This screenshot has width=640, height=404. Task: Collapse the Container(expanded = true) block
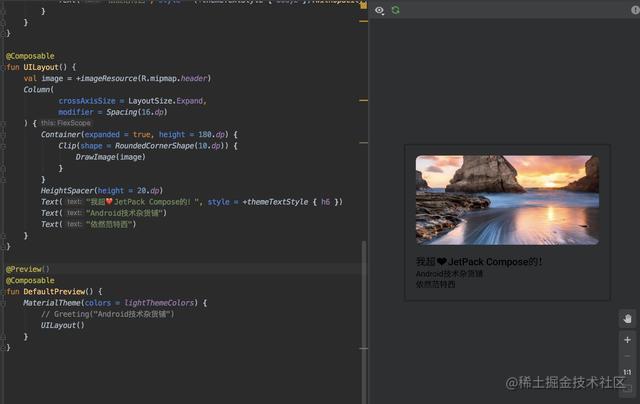pyautogui.click(x=3, y=135)
